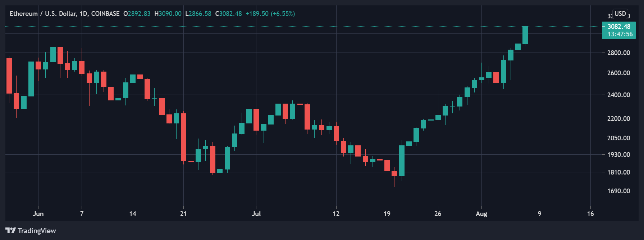Click the latest green candle at the price peak

(x=525, y=35)
